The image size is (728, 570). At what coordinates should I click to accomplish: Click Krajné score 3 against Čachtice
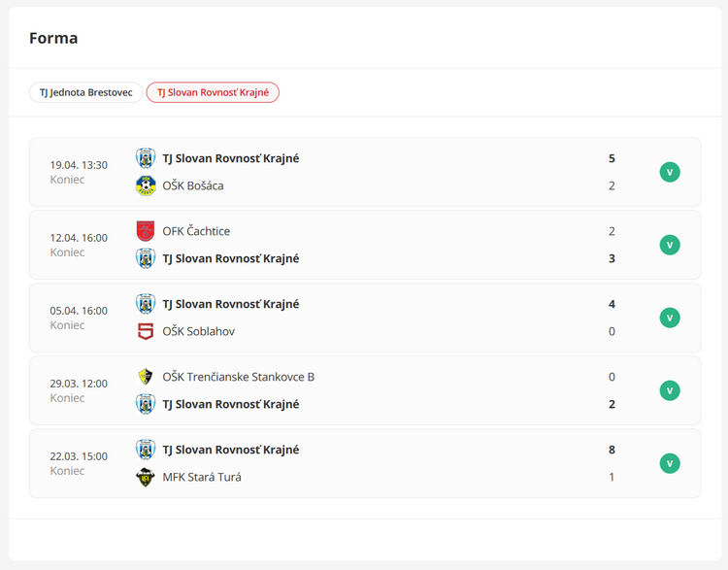point(612,258)
